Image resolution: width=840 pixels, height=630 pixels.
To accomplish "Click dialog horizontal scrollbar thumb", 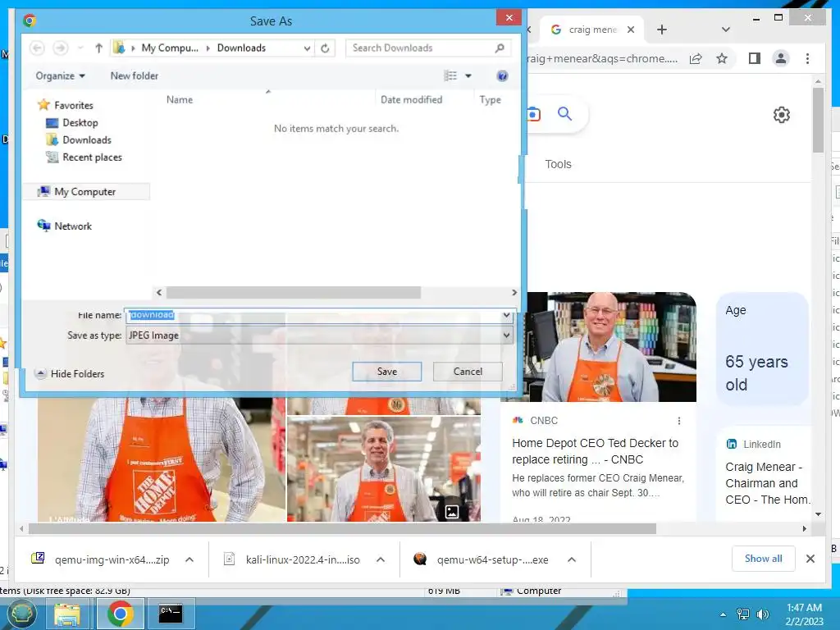I will (x=293, y=293).
